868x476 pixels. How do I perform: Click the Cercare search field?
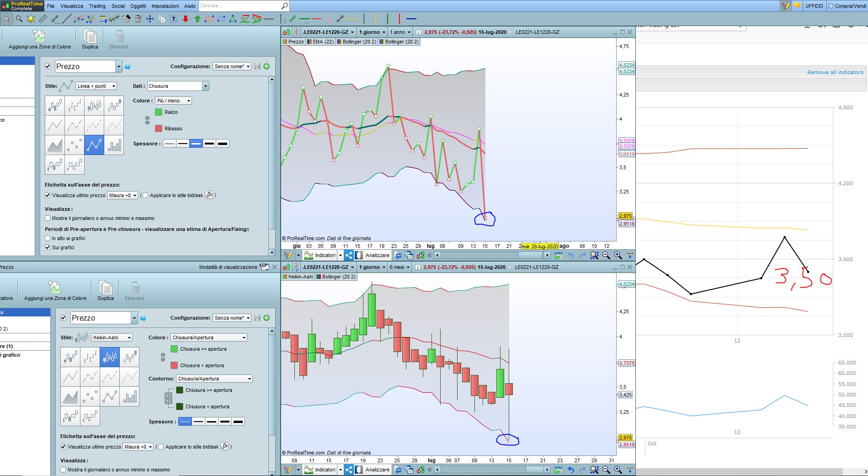pyautogui.click(x=240, y=6)
